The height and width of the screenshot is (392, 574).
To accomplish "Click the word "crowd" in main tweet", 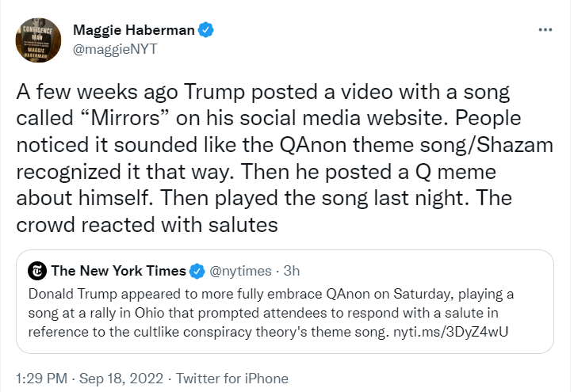I will point(45,225).
